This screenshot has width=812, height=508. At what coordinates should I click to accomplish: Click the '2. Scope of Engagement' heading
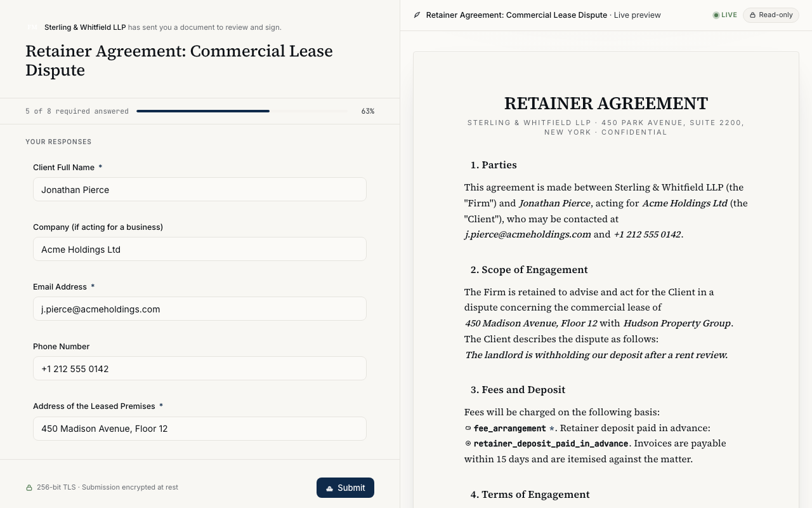point(529,269)
